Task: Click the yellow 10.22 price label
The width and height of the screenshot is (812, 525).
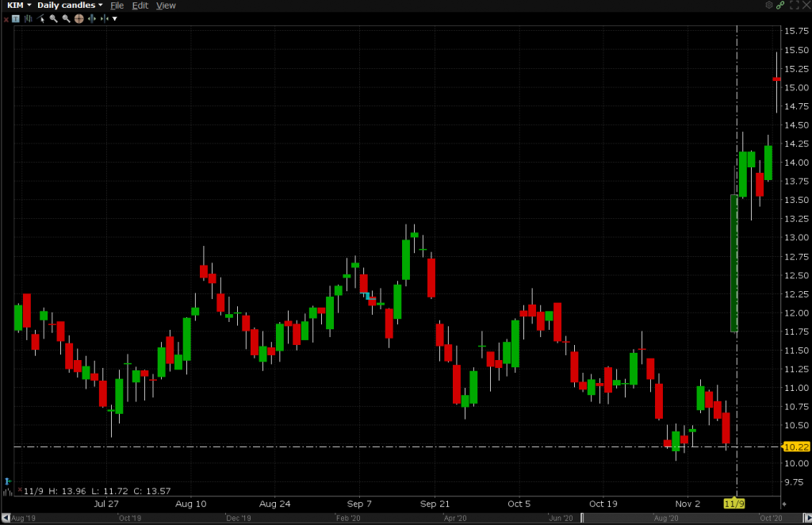Action: [795, 446]
